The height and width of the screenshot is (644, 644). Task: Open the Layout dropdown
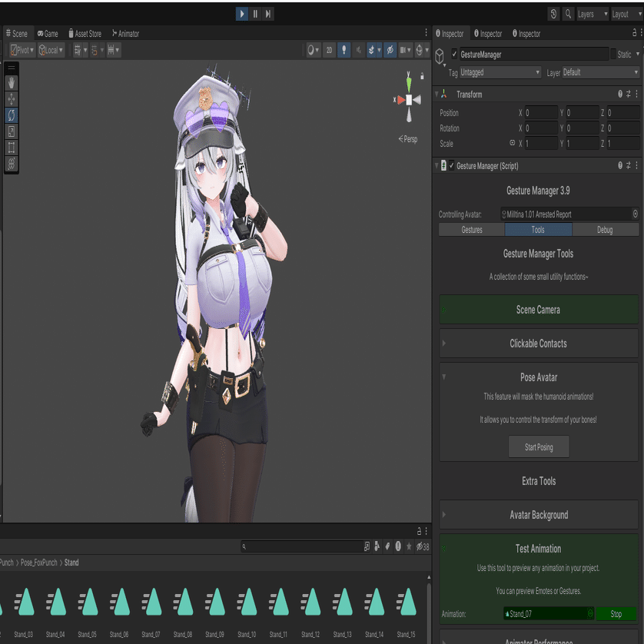(627, 14)
